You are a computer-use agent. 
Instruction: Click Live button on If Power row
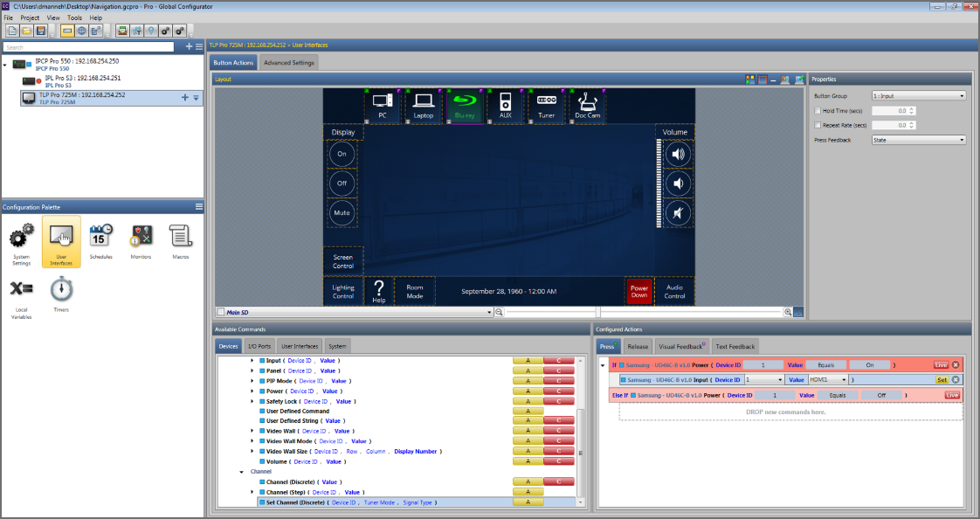(941, 365)
